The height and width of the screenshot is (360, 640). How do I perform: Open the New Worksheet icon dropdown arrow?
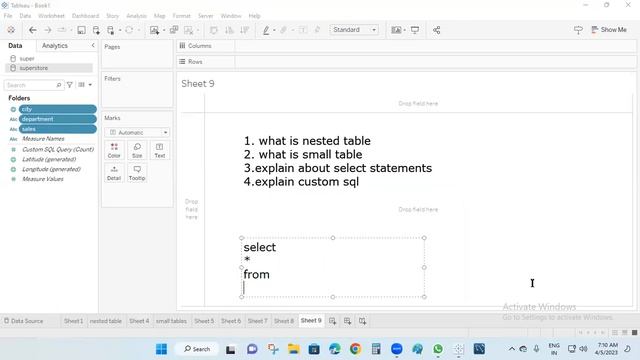click(x=164, y=30)
